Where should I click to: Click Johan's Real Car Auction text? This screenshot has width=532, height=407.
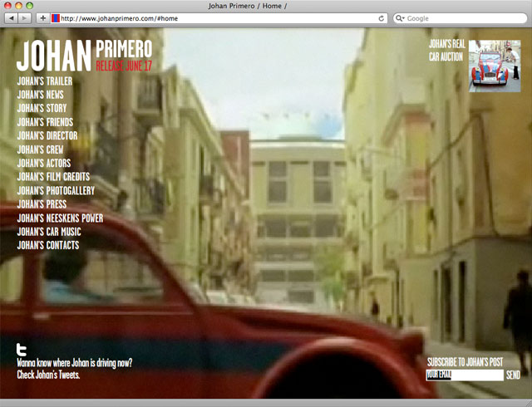pyautogui.click(x=446, y=50)
